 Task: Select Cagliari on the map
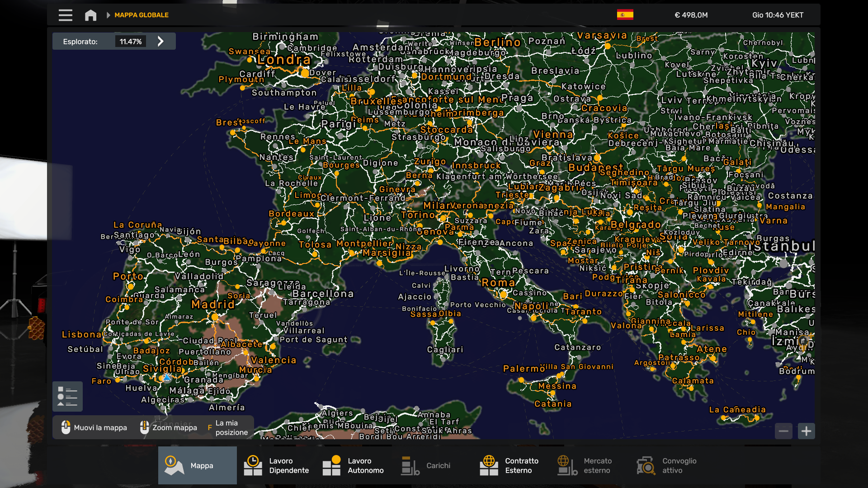tap(445, 349)
